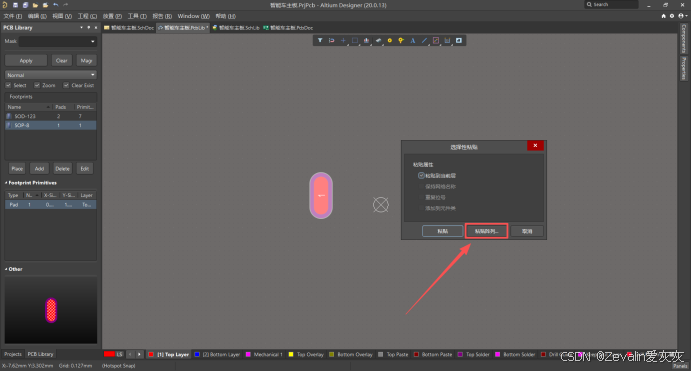Click the Delete footprint button
This screenshot has height=371, width=692.
[x=62, y=169]
